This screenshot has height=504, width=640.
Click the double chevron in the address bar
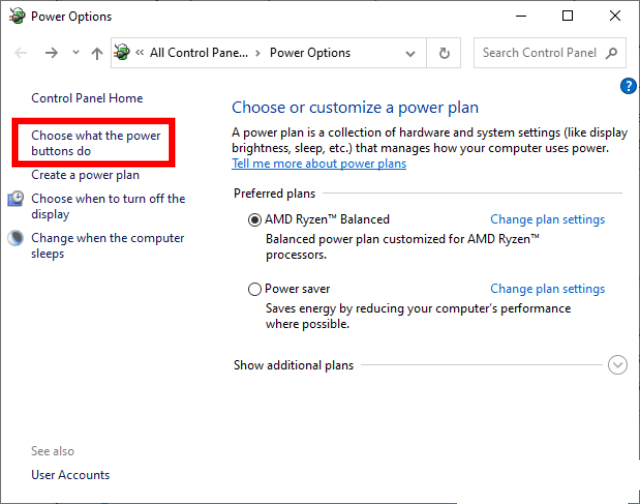coord(140,52)
